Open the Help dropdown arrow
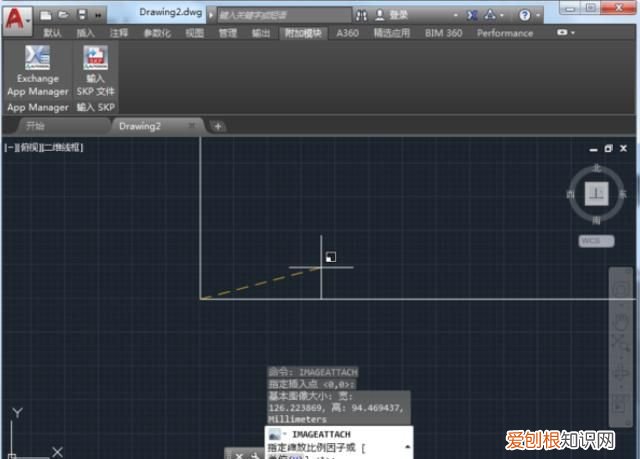640x459 pixels. pyautogui.click(x=538, y=16)
